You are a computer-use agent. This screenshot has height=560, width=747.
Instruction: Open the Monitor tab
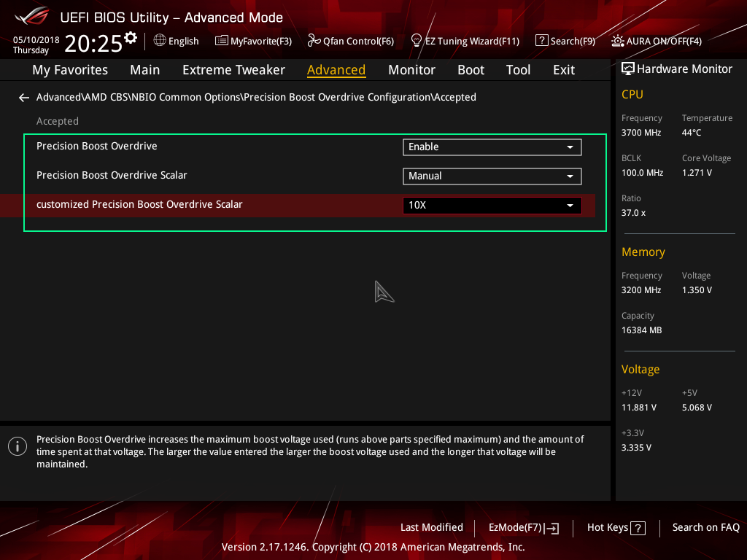pyautogui.click(x=411, y=70)
